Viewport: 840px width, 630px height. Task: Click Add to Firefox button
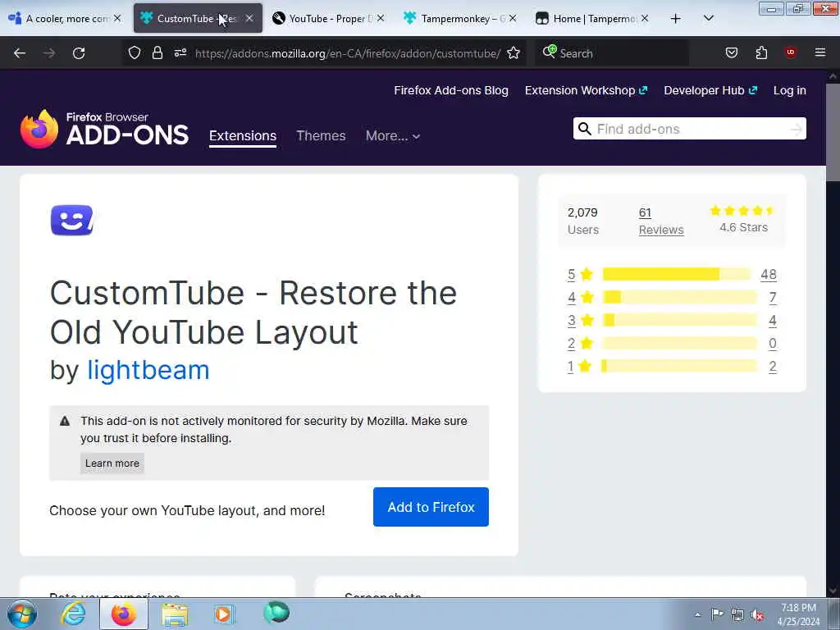pyautogui.click(x=431, y=507)
